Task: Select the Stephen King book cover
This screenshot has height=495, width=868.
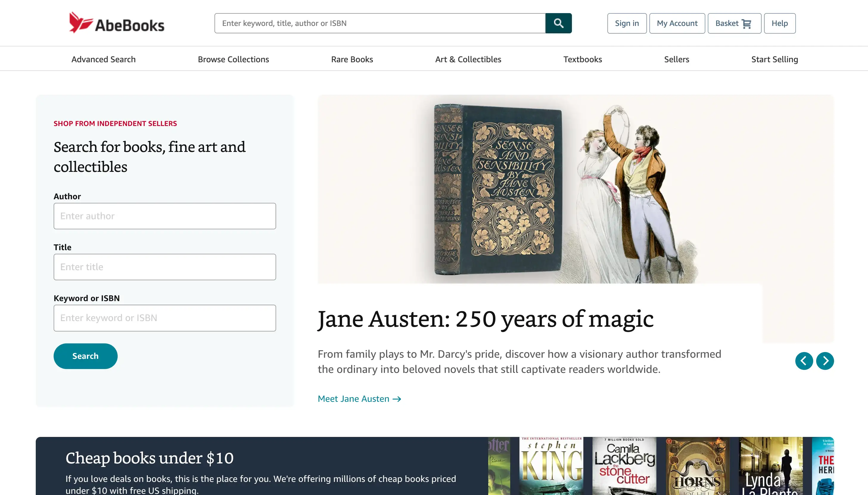Action: [551, 466]
